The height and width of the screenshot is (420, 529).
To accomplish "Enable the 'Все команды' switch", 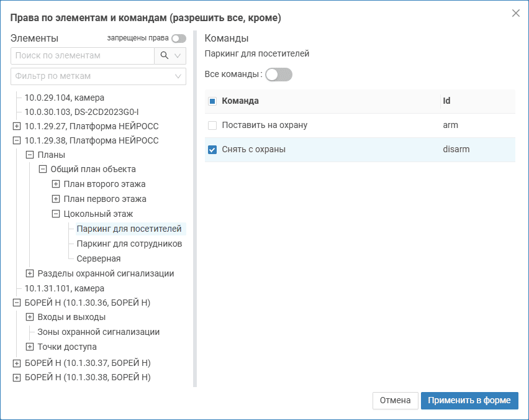I will click(278, 75).
